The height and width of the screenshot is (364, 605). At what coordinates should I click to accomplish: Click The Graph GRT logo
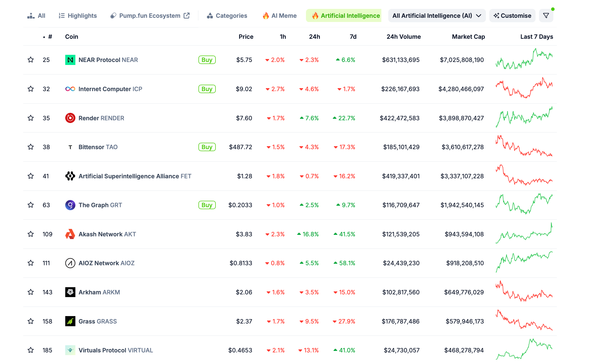[x=70, y=205]
